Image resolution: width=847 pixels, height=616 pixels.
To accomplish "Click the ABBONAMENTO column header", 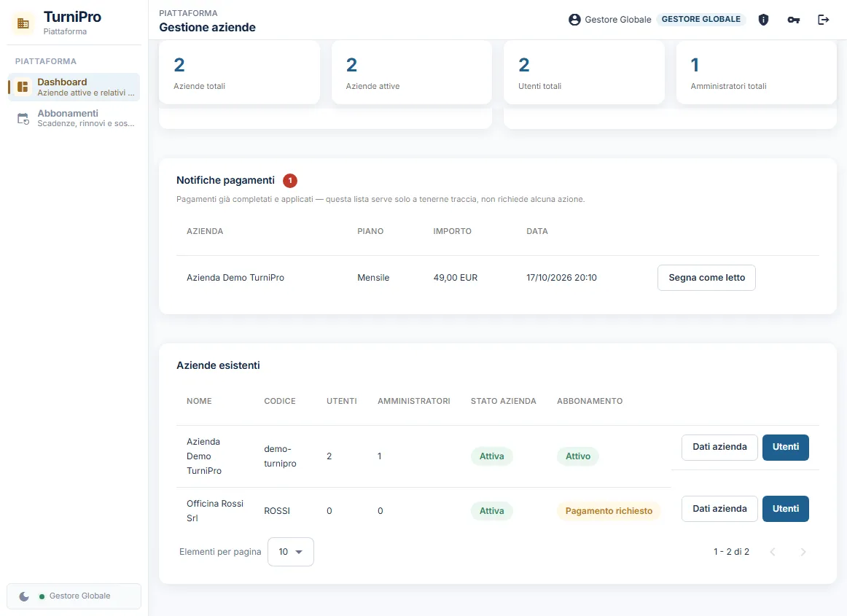I will click(590, 401).
